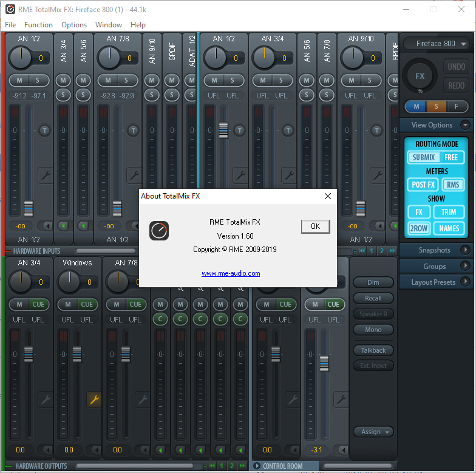The height and width of the screenshot is (473, 476).
Task: Click the fader of playback AN 1/2
Action: click(x=223, y=131)
